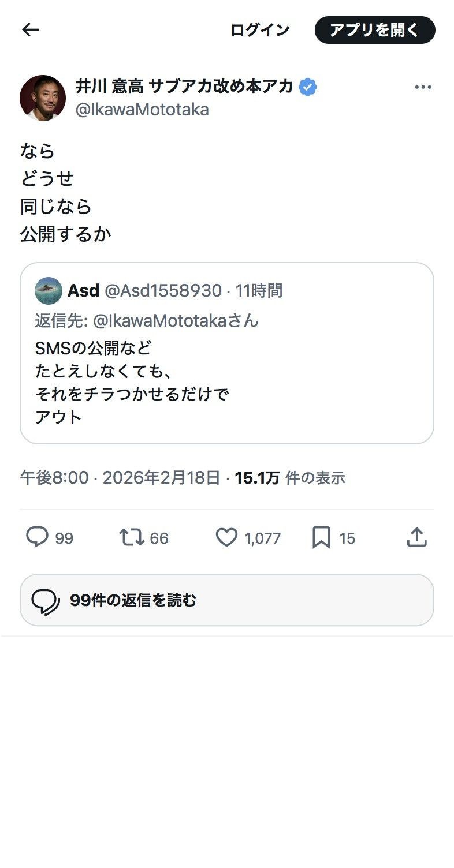Click the ログイン login link
The image size is (454, 868).
point(260,30)
